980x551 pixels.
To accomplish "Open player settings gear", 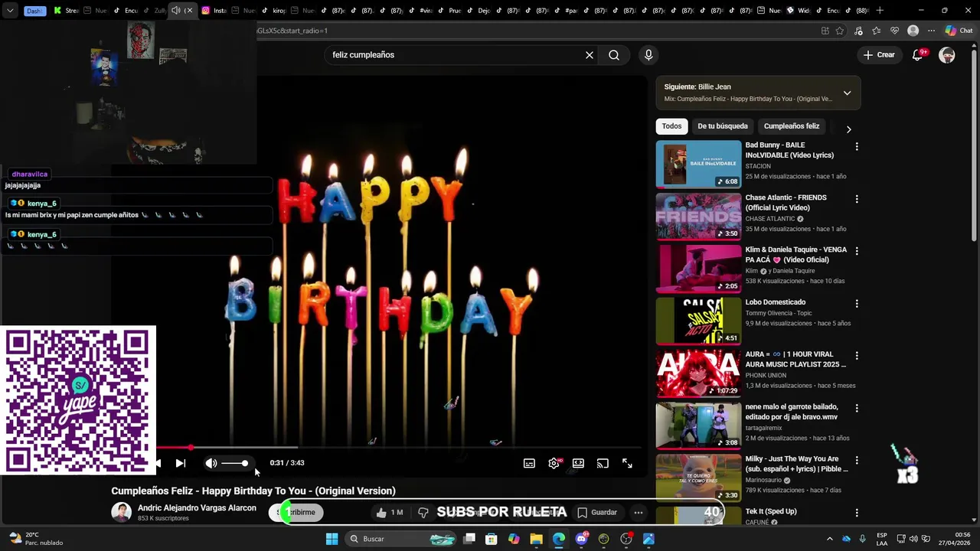I will [x=554, y=463].
